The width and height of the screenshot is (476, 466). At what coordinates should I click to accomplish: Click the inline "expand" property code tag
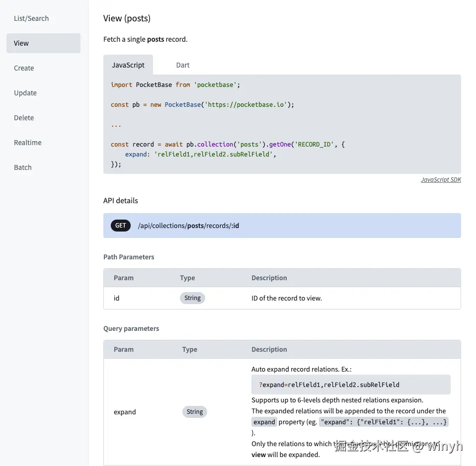click(x=264, y=422)
